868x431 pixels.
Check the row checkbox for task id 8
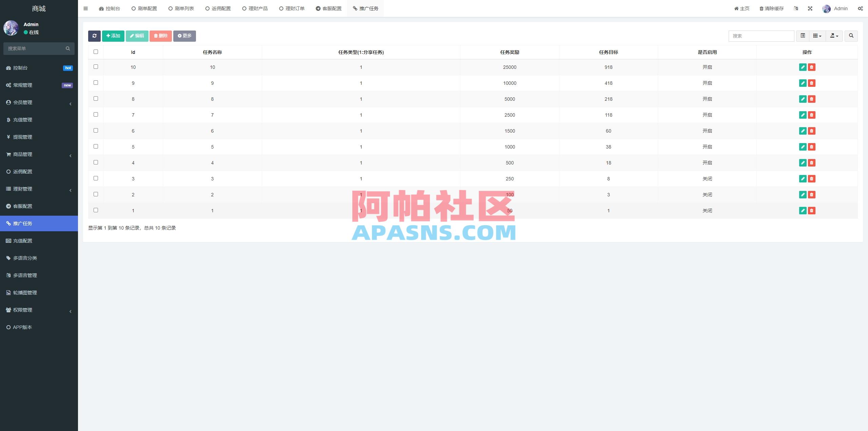96,98
